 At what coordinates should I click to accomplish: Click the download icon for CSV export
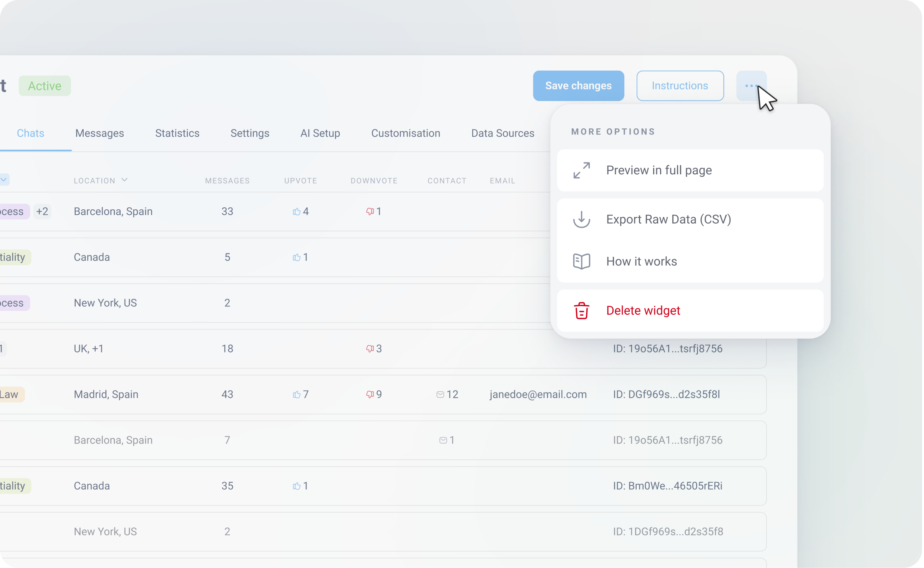click(x=581, y=219)
